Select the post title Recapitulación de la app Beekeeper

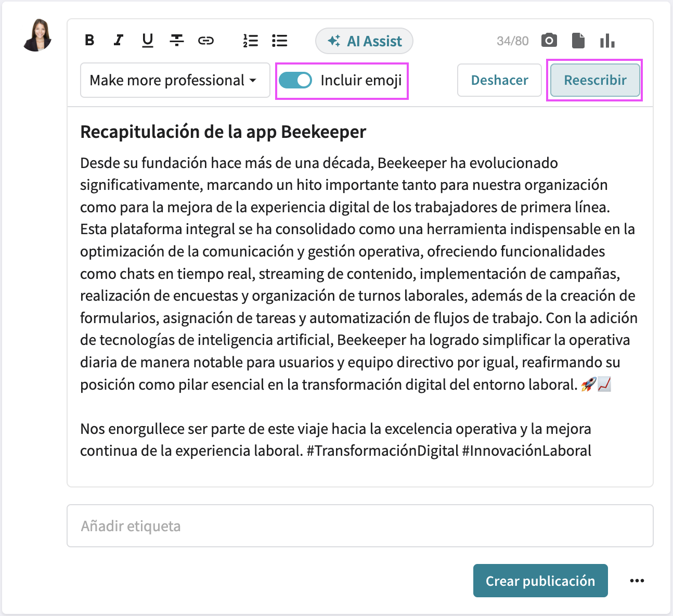tap(223, 132)
